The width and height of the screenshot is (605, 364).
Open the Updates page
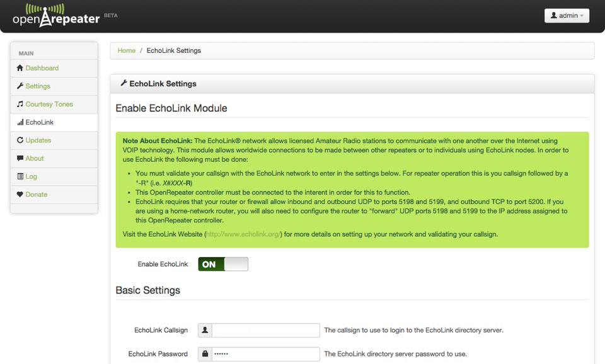pos(54,140)
